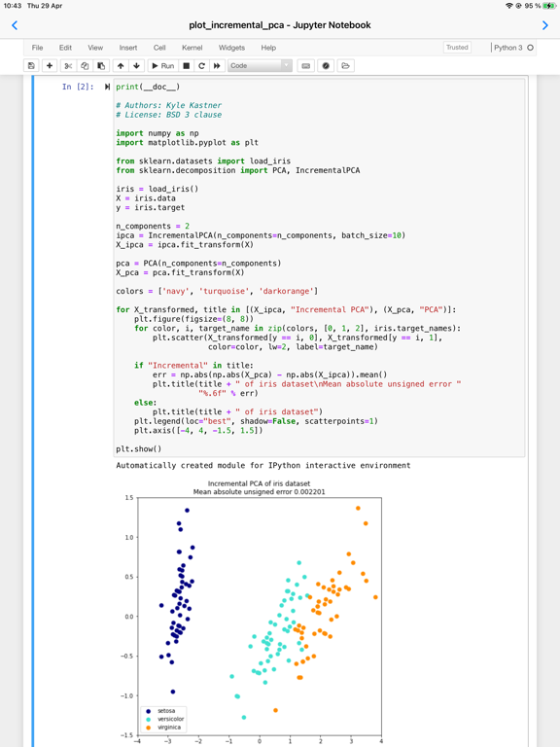Viewport: 560px width, 747px height.
Task: Restart kernel and run all fast-forward icon
Action: [217, 66]
